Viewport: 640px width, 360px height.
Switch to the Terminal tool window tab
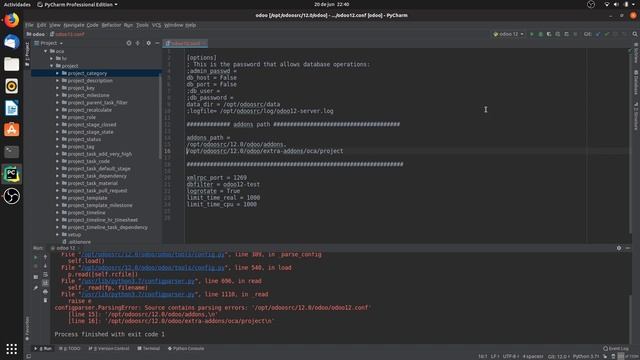tap(149, 349)
